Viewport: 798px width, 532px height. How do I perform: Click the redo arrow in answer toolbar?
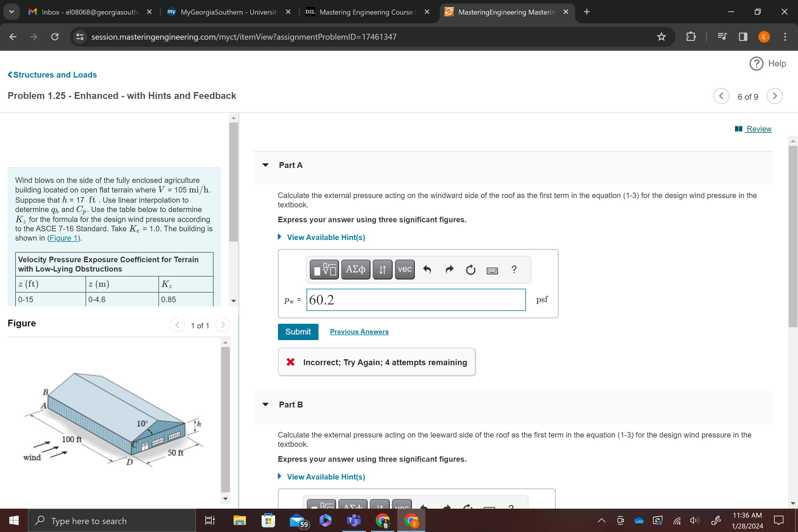tap(449, 270)
